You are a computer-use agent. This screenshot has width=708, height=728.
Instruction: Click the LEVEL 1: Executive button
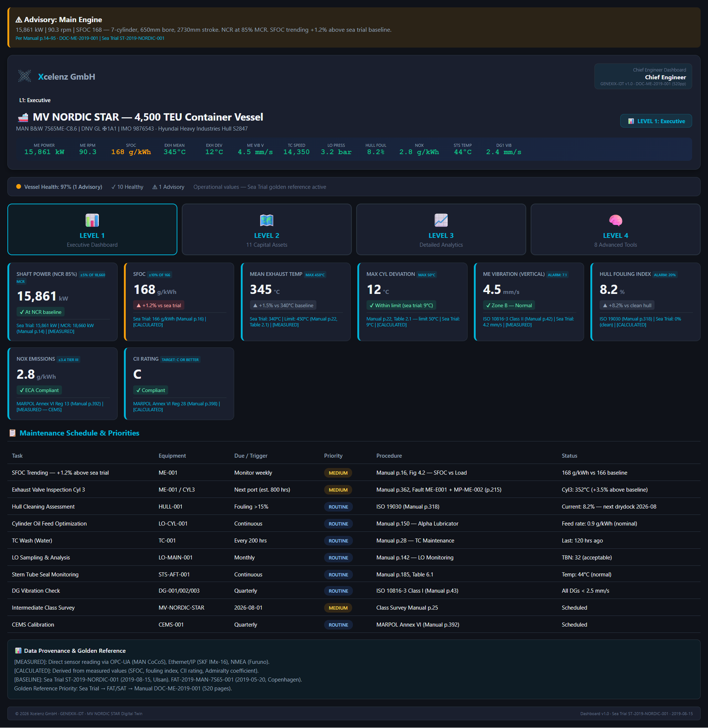(x=656, y=121)
